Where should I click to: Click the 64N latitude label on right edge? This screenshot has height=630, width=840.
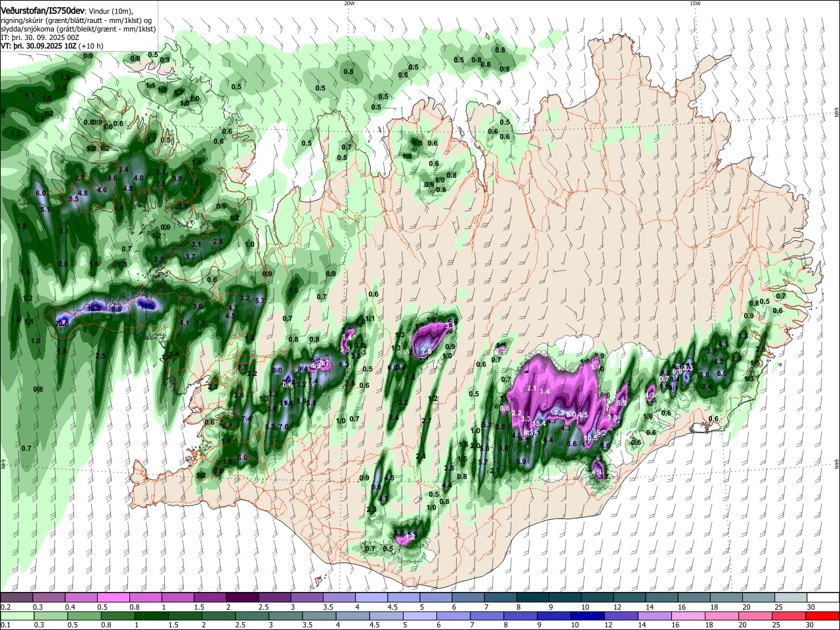(836, 463)
